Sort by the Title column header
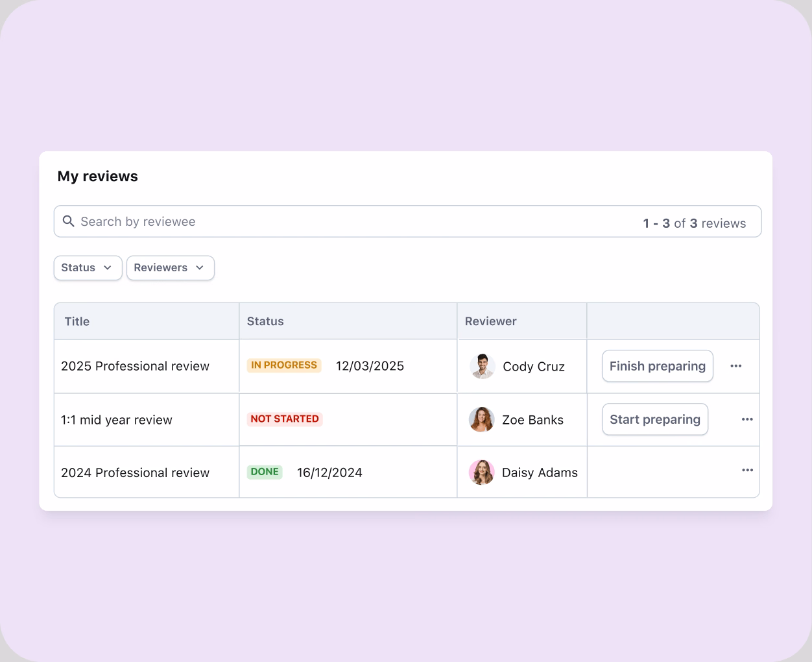 tap(77, 321)
